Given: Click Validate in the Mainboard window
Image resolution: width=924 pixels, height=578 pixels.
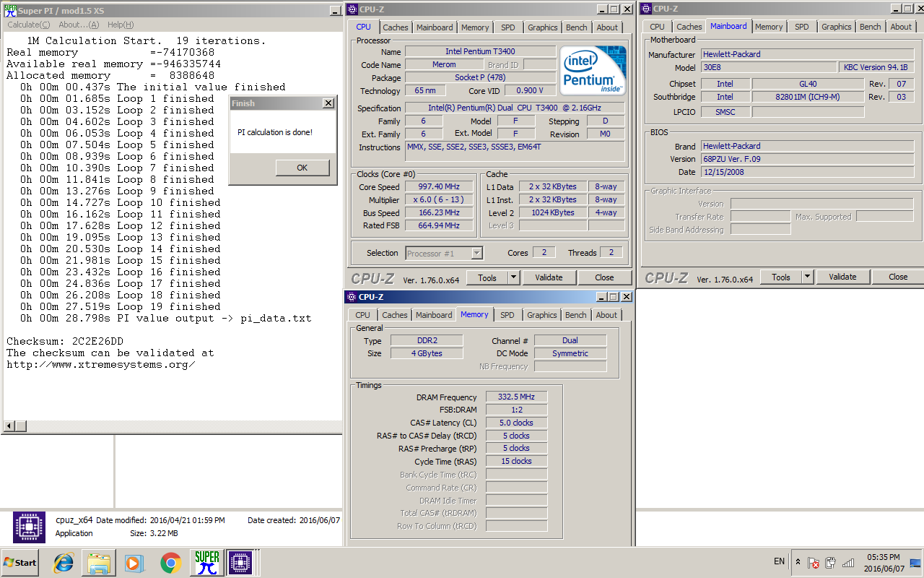Looking at the screenshot, I should point(842,277).
